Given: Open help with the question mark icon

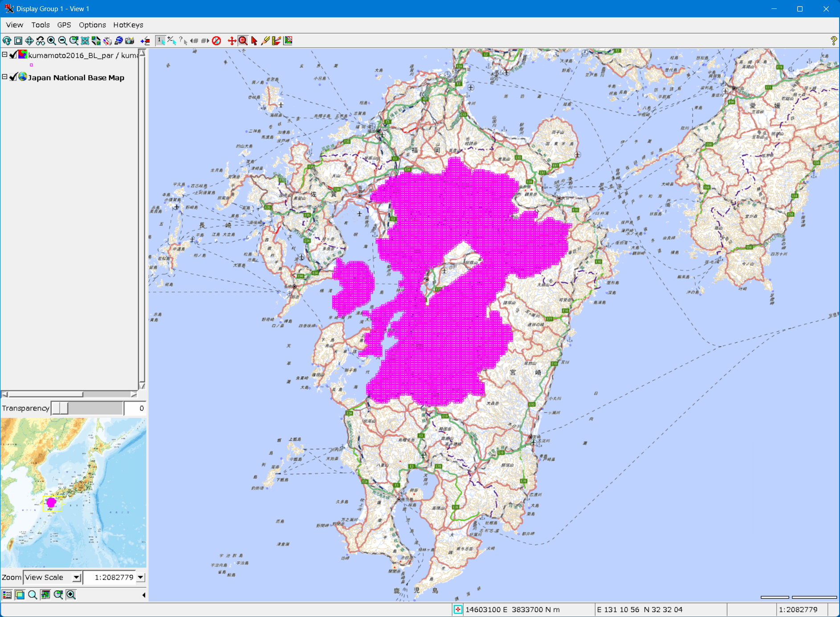Looking at the screenshot, I should click(x=833, y=41).
